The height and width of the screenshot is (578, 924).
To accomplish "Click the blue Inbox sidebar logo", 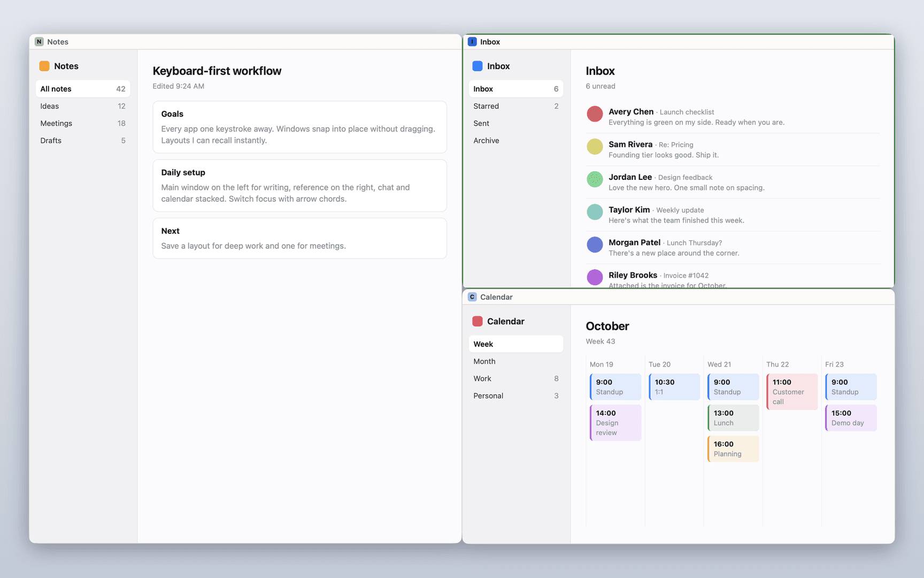I will pos(478,66).
